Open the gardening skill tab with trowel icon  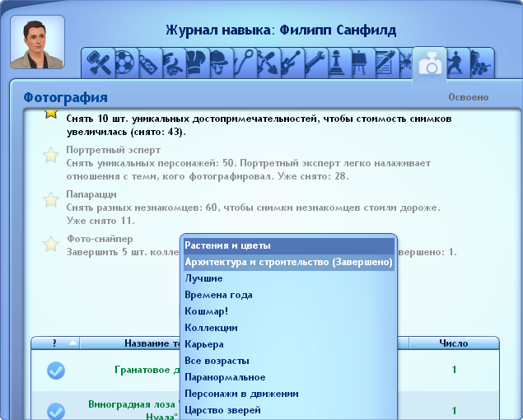[268, 63]
